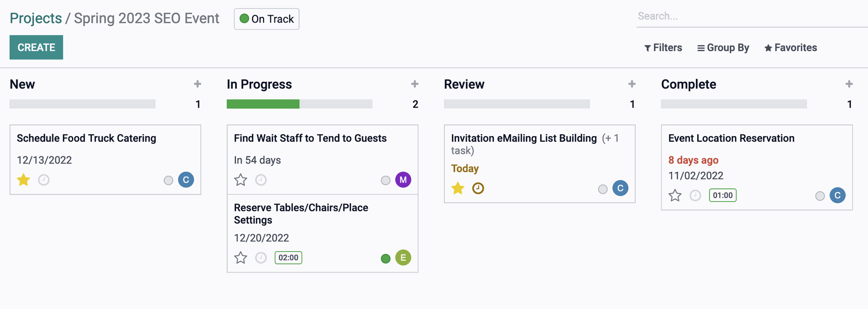Click the Complete column progress bar
The width and height of the screenshot is (868, 309).
click(x=734, y=104)
